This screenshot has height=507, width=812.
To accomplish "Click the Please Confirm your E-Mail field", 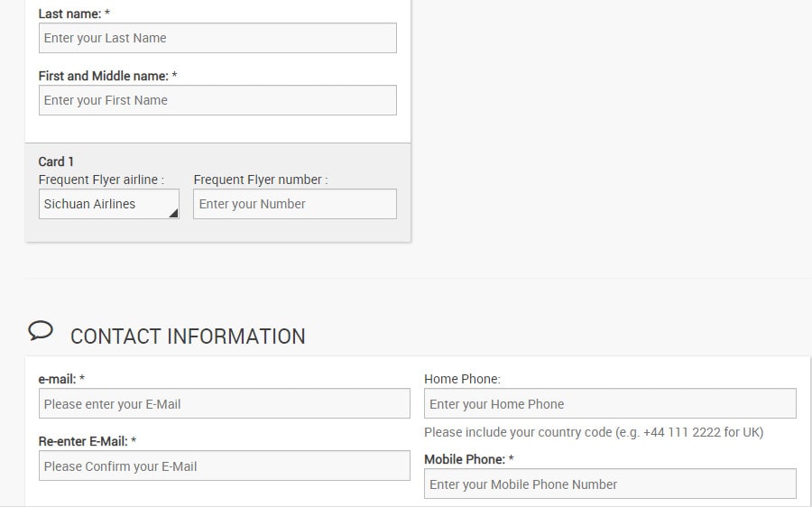I will coord(225,466).
